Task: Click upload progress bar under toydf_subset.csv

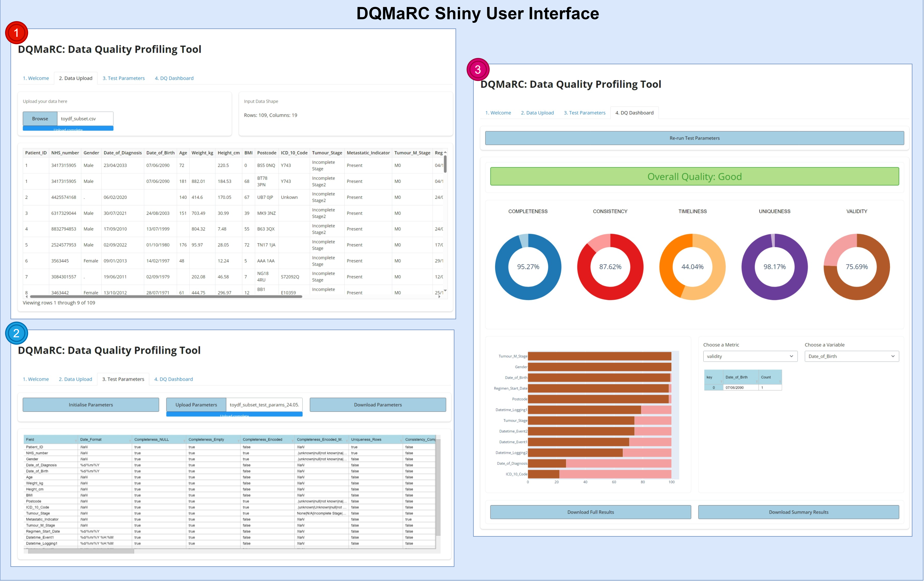Action: (68, 129)
